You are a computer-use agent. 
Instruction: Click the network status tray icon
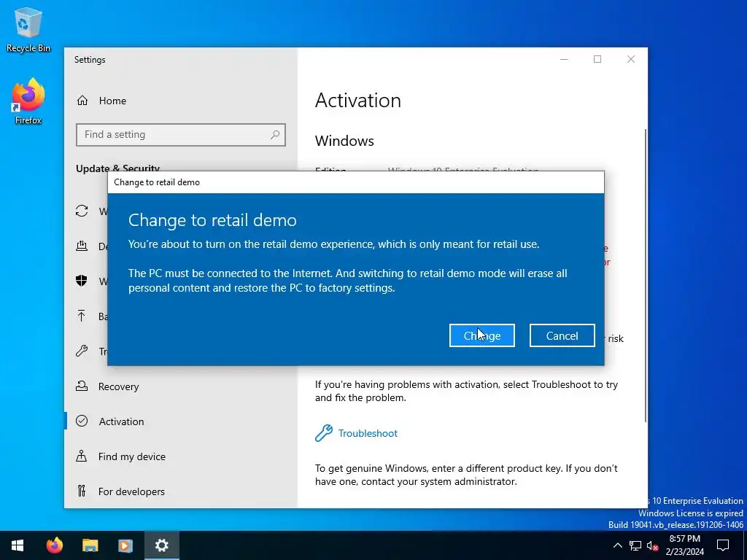pyautogui.click(x=635, y=545)
